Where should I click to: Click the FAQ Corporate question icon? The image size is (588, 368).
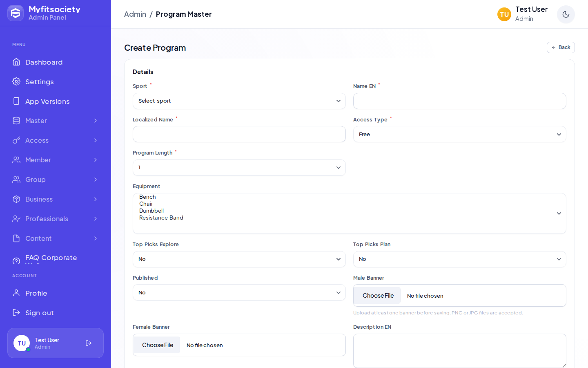(16, 260)
